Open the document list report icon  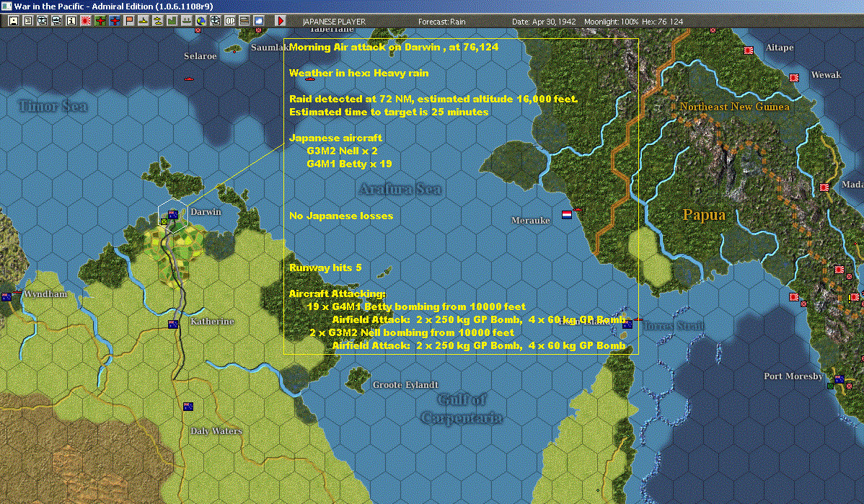(x=28, y=21)
